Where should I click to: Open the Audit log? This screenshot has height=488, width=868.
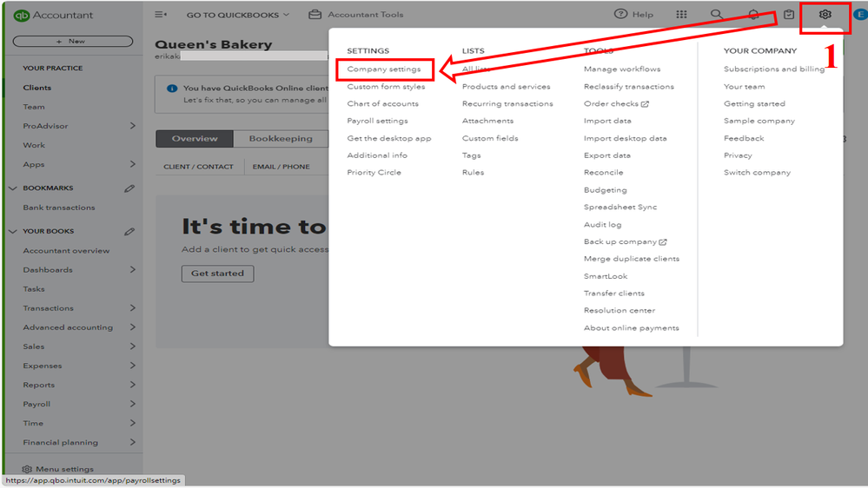(602, 225)
